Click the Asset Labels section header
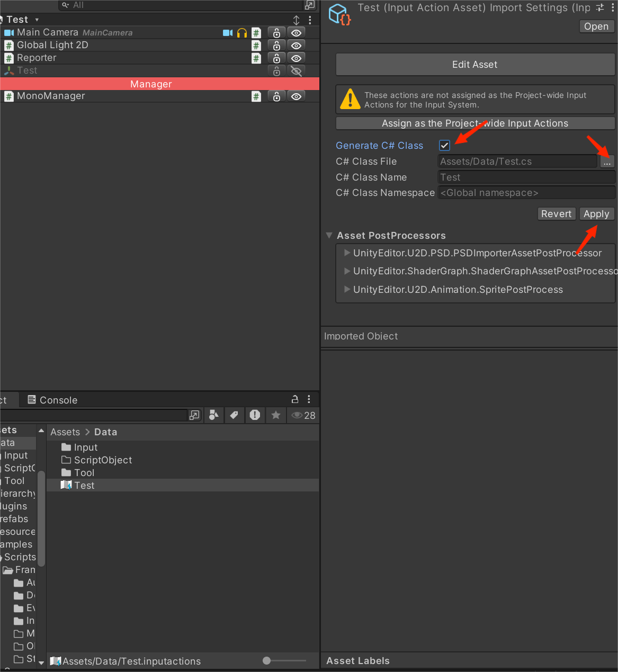 (x=358, y=661)
